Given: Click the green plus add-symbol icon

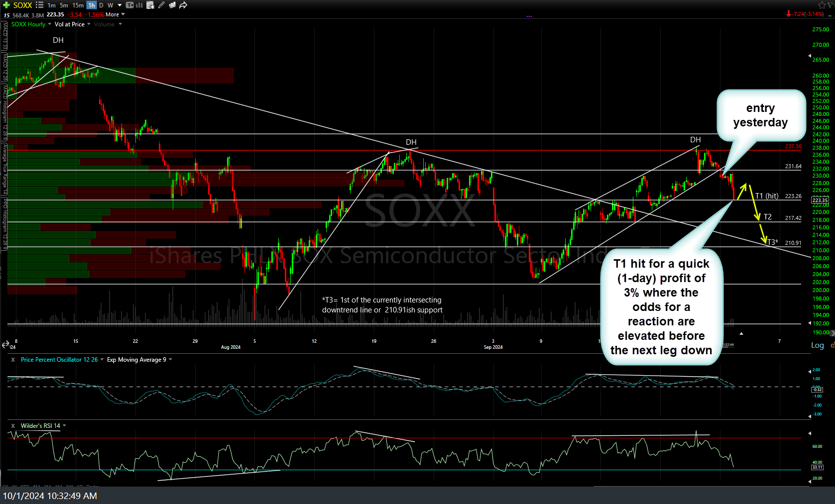Looking at the screenshot, I should (x=6, y=5).
